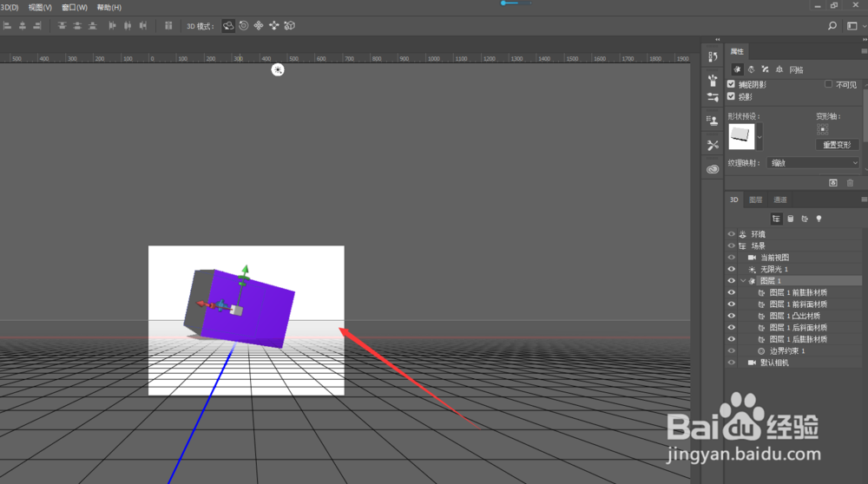Image resolution: width=868 pixels, height=484 pixels.
Task: Hide 图层 1 凸出材质 eye icon
Action: point(731,316)
